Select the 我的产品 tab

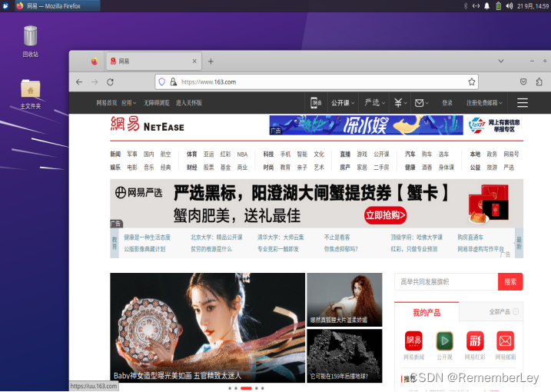[x=427, y=312]
